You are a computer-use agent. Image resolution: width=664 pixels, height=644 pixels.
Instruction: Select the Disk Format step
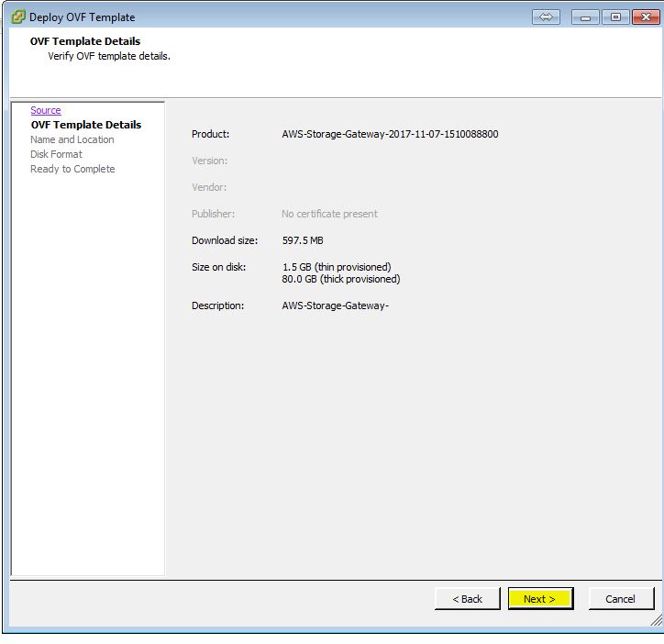(56, 154)
